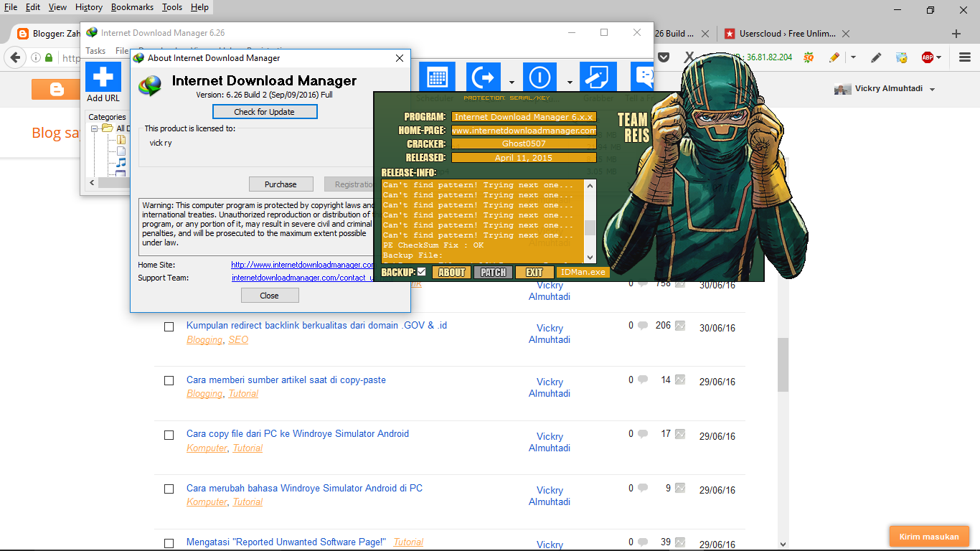The height and width of the screenshot is (551, 980).
Task: Click the comment bubble for Cara copy file post
Action: click(643, 434)
